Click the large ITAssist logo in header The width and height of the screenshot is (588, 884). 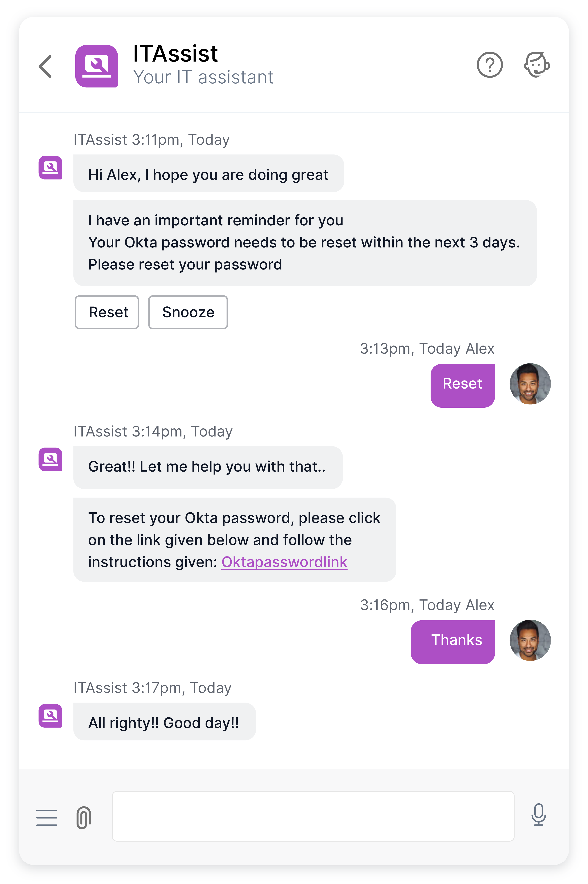click(x=97, y=66)
